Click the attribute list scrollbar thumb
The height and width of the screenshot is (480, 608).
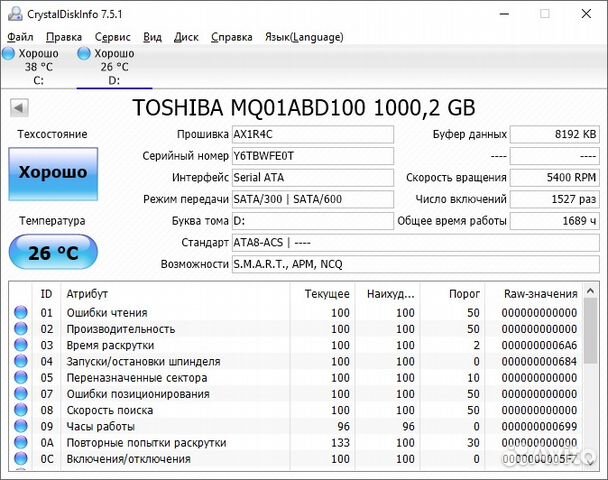pyautogui.click(x=591, y=330)
